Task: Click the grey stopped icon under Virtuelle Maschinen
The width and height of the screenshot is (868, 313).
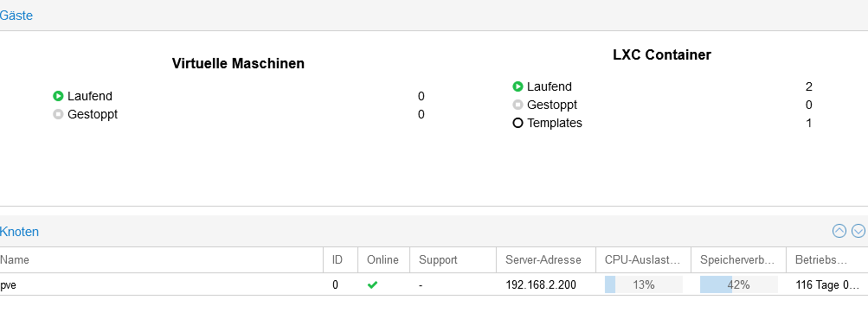Action: pos(58,114)
